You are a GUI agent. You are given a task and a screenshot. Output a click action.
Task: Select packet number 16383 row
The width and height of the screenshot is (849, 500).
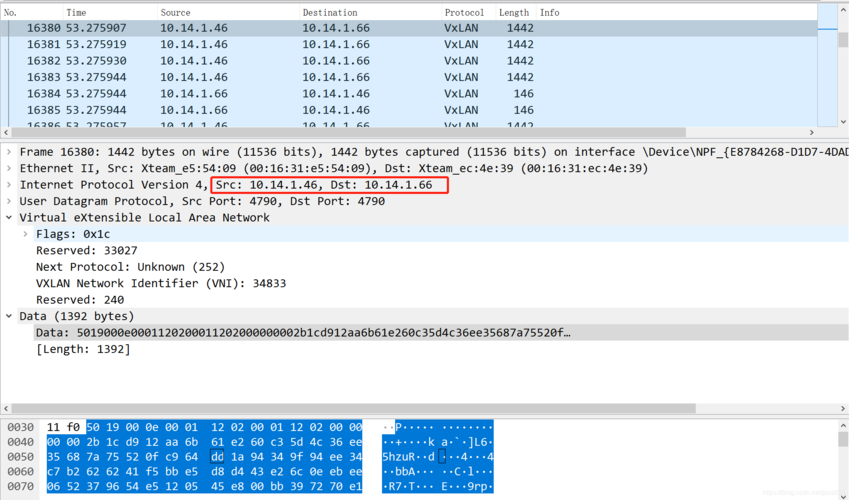pyautogui.click(x=409, y=77)
